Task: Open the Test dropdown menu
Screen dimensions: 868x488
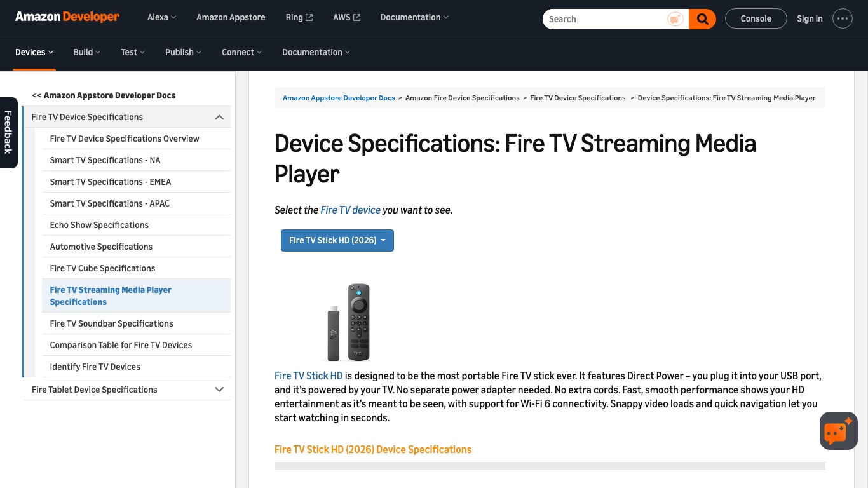Action: click(133, 52)
